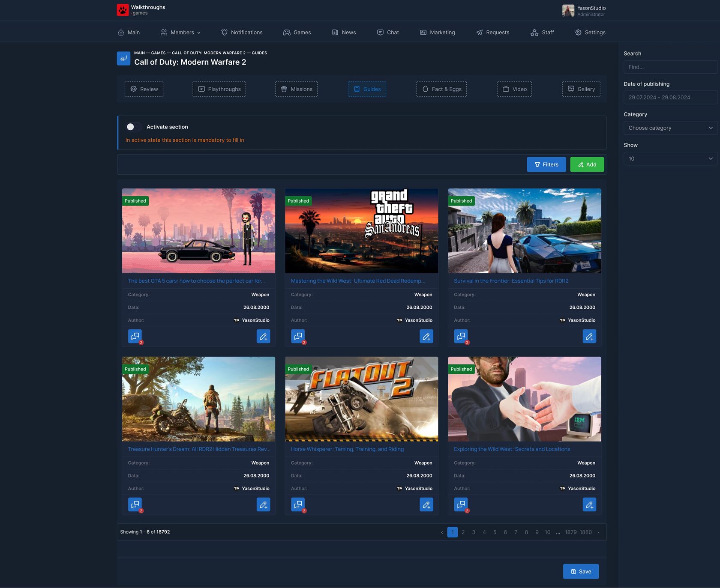Screen dimensions: 720x588
Task: Open comments for 'Horse Whisperer' guide
Action: (298, 504)
